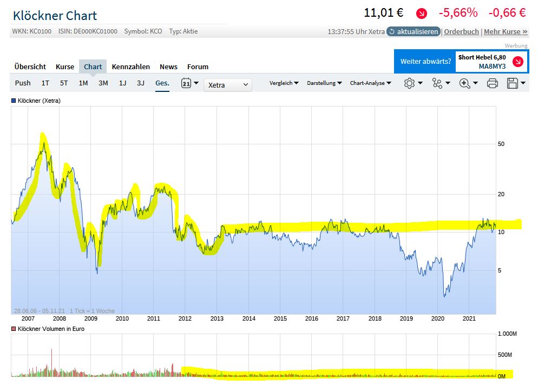The image size is (538, 392).
Task: Click the WKN: KC0100 text
Action: tap(31, 31)
